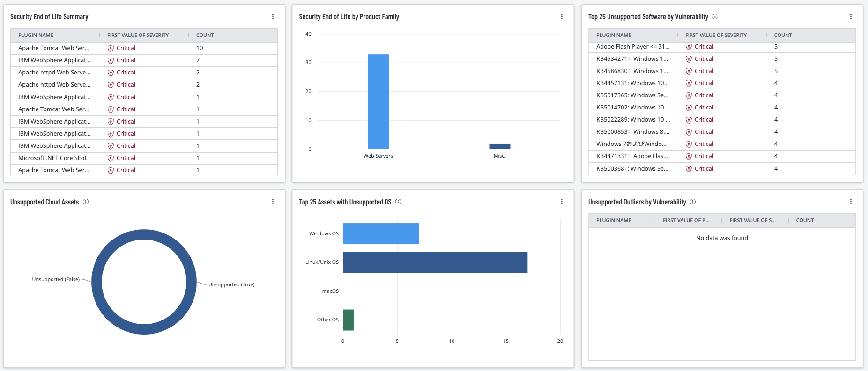Screen dimensions: 868x371
Task: Select the Windows OS bar
Action: coord(381,233)
